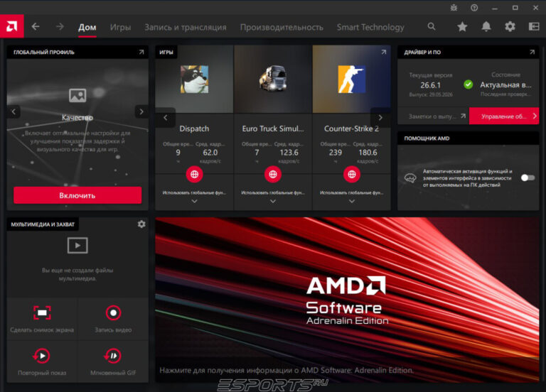Expand Euro Truck Simulator settings chevron

click(273, 201)
